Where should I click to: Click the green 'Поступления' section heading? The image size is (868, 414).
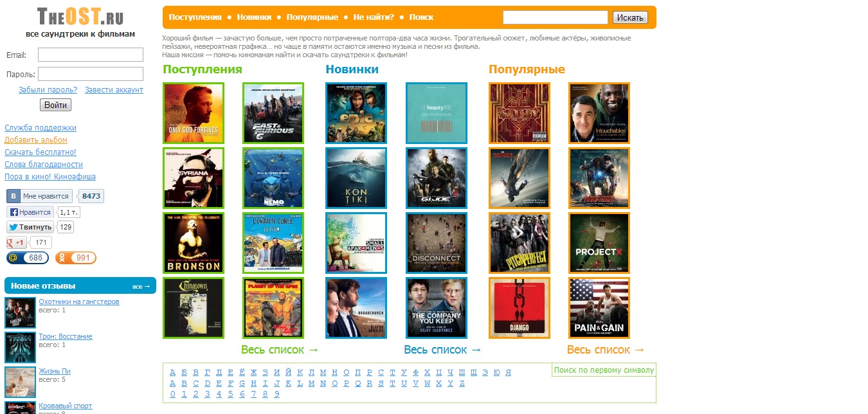203,69
